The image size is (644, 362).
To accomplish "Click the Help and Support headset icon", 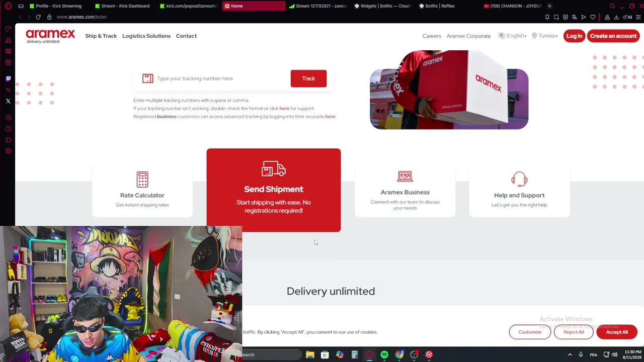I will click(x=519, y=179).
